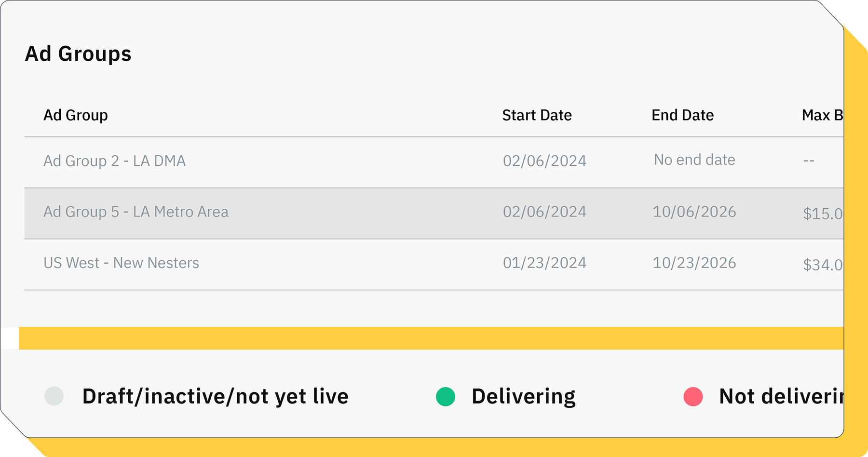This screenshot has height=457, width=868.
Task: Click the $15.0 max bid value
Action: 823,214
